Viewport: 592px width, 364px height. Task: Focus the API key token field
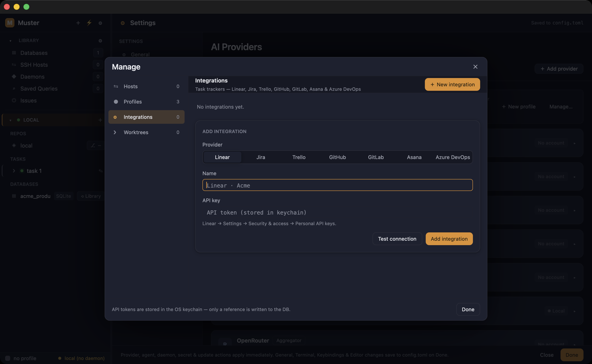coord(337,212)
